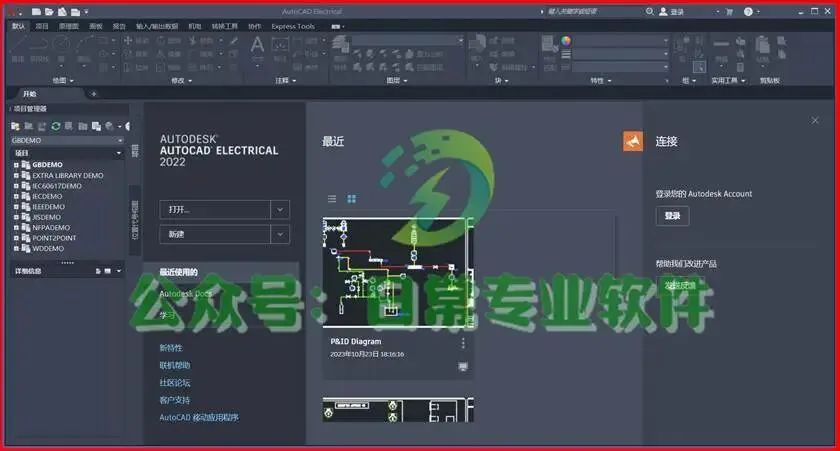Open the P&ID Diagram thumbnail
The width and height of the screenshot is (840, 451).
point(398,272)
